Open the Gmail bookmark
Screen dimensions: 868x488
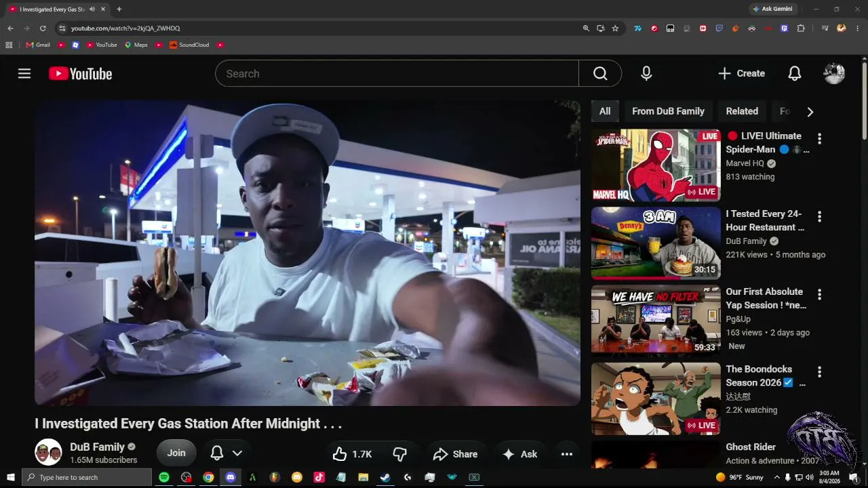[x=38, y=45]
